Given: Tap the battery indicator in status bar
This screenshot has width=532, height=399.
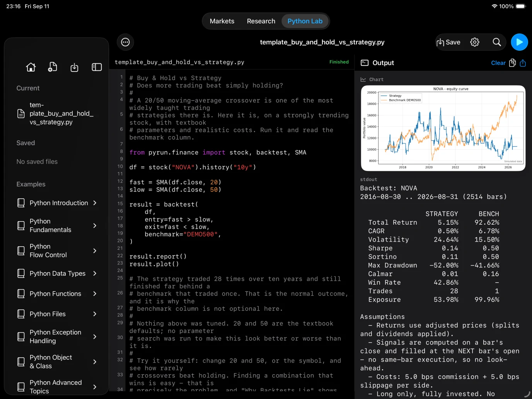Looking at the screenshot, I should (521, 6).
